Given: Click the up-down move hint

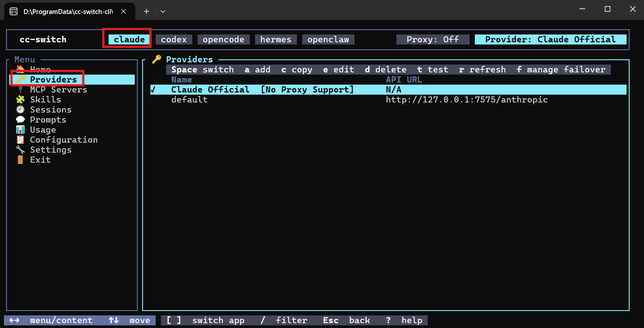Looking at the screenshot, I should [x=129, y=320].
